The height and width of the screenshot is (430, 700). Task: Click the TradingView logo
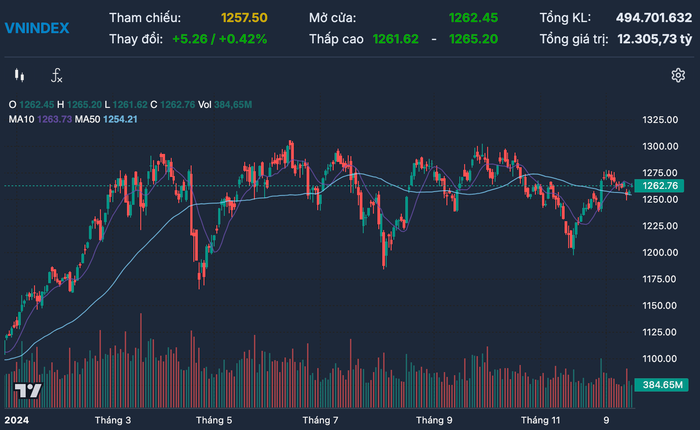click(28, 391)
